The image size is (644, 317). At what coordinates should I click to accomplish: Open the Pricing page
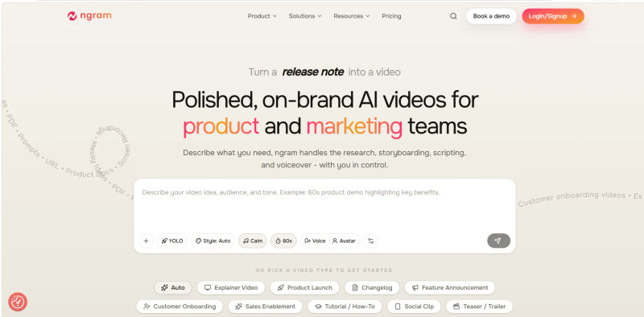[391, 16]
